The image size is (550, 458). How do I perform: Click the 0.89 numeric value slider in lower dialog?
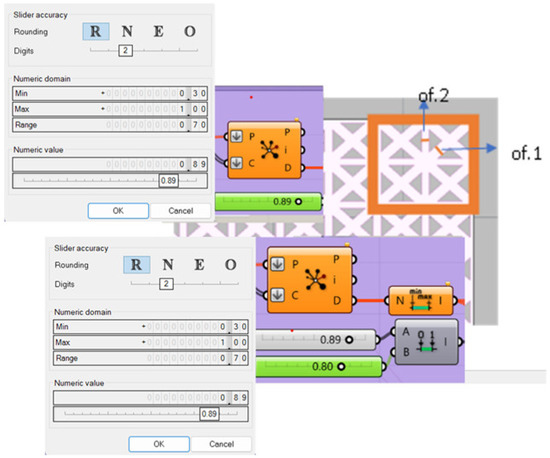tap(150, 414)
